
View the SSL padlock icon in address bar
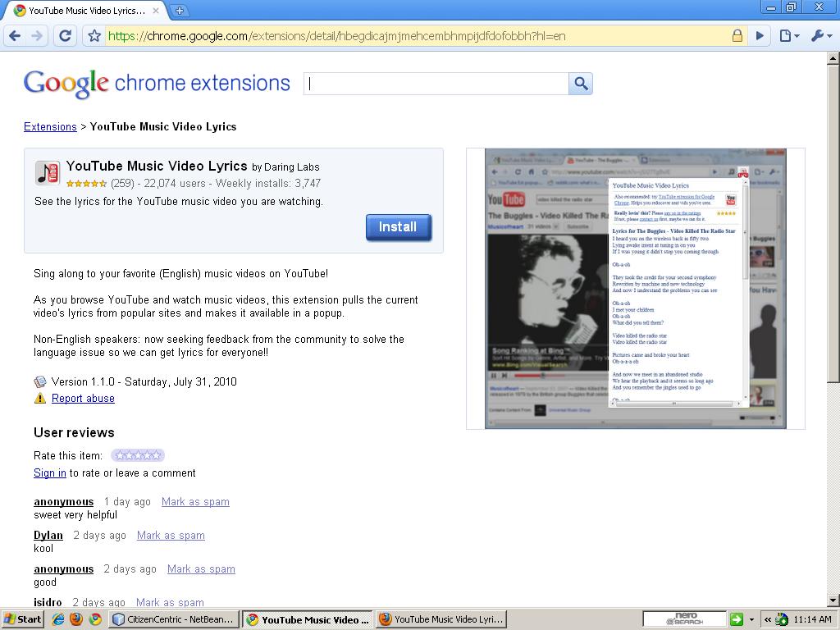click(x=737, y=36)
